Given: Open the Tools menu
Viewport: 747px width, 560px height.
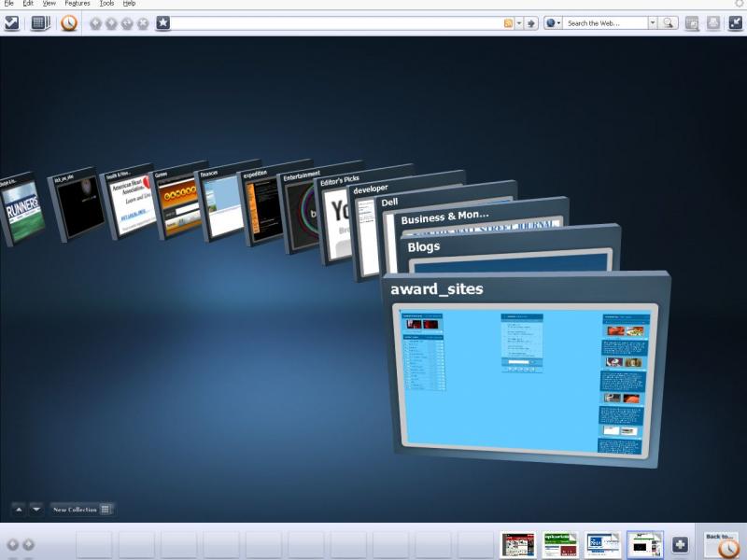Looking at the screenshot, I should tap(106, 4).
